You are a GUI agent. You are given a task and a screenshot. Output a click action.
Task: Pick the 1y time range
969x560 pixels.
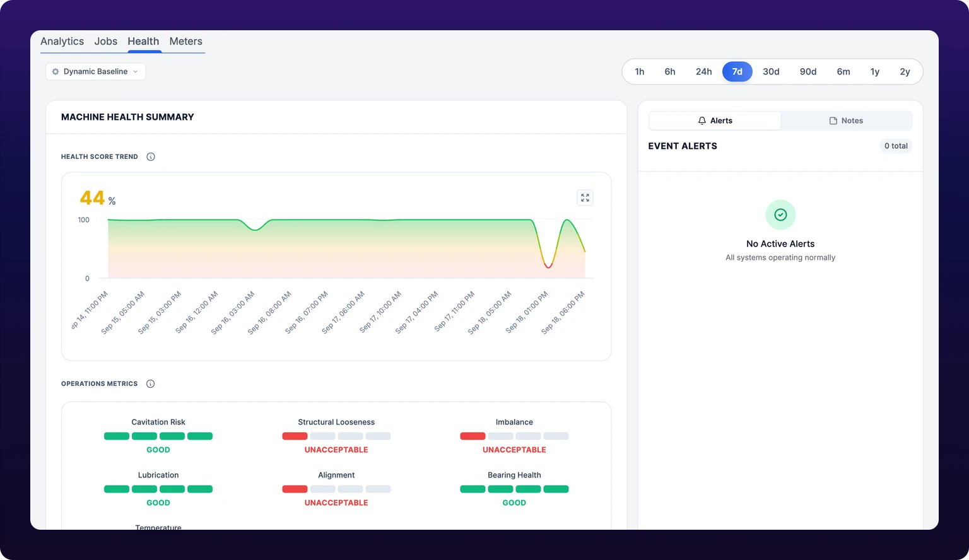[x=875, y=72]
